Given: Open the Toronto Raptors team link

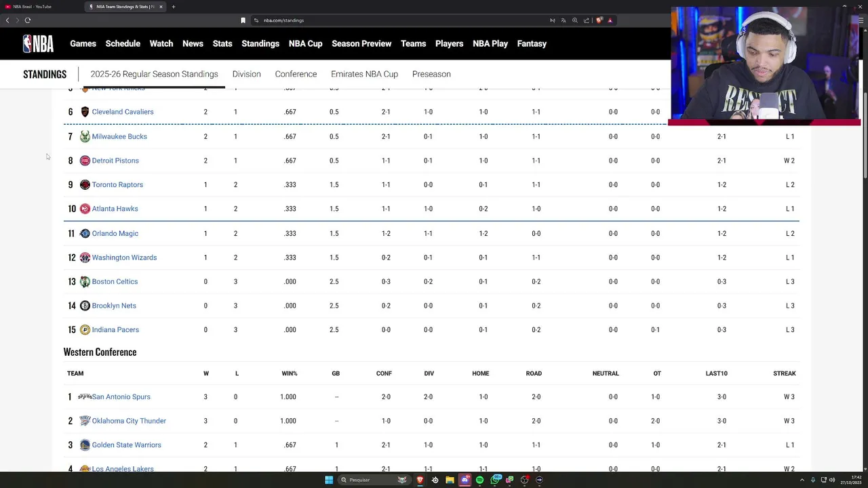Looking at the screenshot, I should 117,184.
